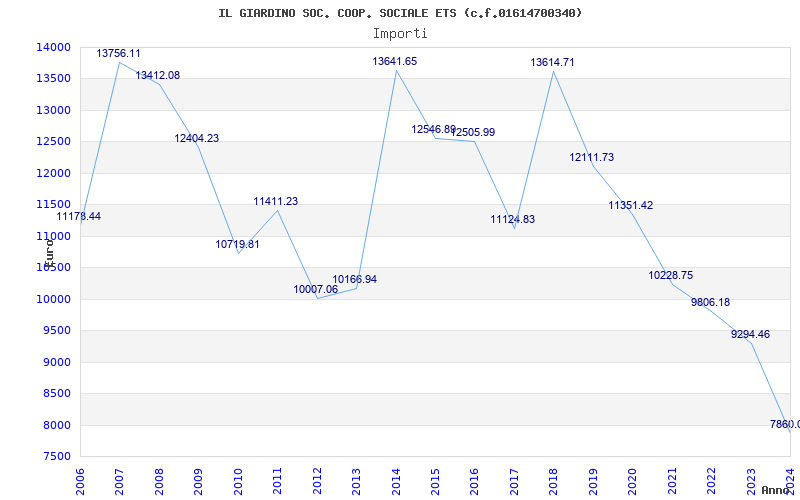Select data label 10719.81
This screenshot has height=500, width=800.
click(237, 244)
